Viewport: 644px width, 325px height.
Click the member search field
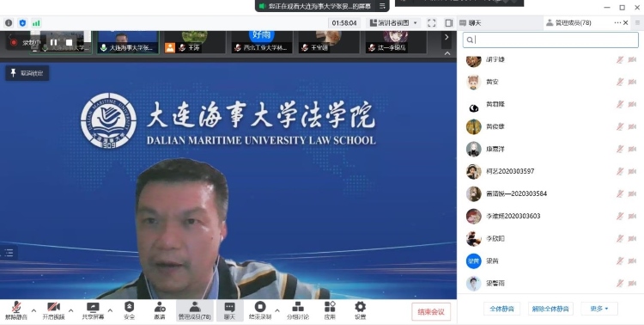click(x=550, y=40)
